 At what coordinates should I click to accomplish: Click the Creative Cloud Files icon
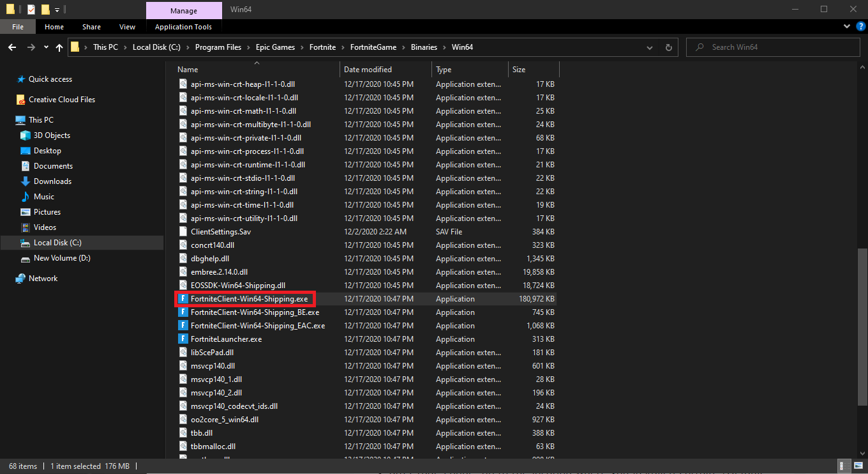21,100
